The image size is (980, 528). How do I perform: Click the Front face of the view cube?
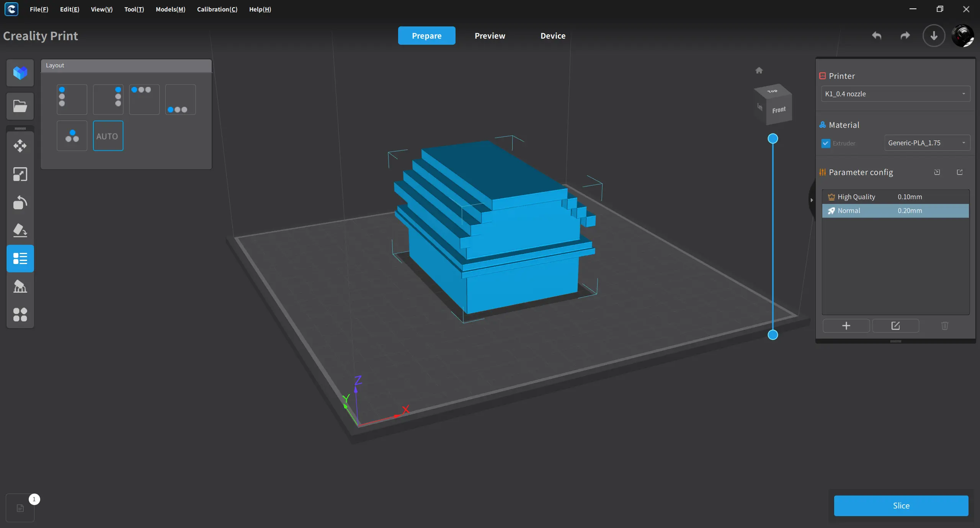[779, 110]
